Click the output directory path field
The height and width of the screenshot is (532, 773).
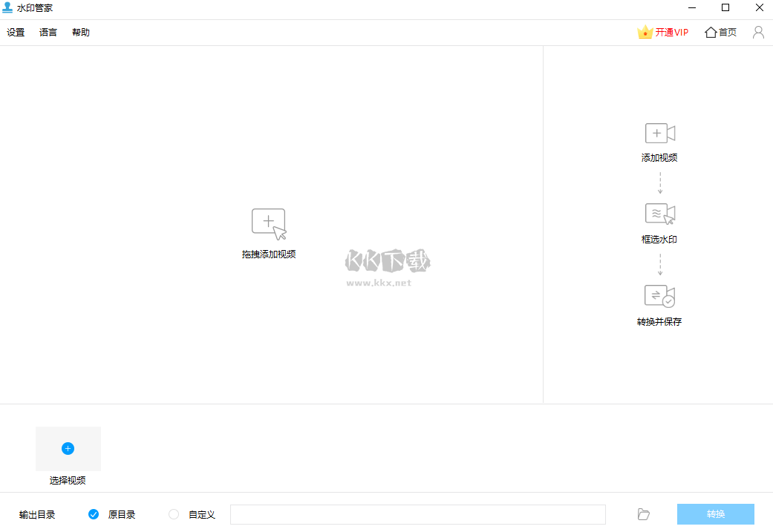coord(418,514)
